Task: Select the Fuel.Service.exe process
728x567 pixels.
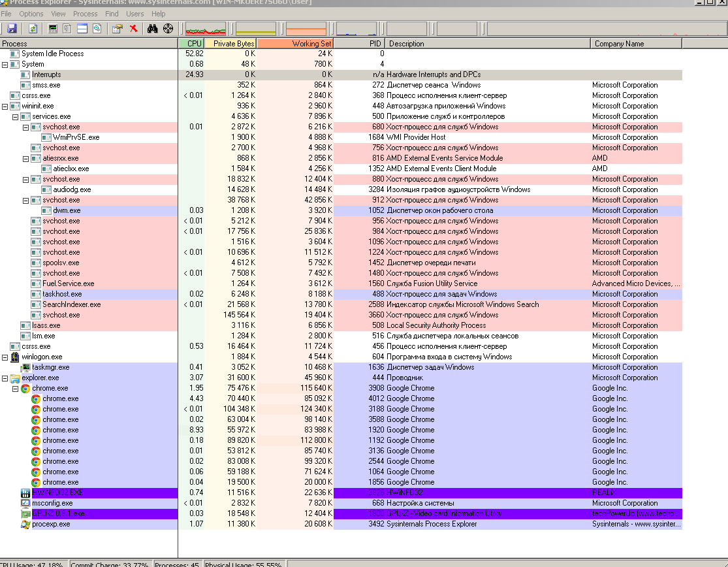Action: tap(69, 283)
